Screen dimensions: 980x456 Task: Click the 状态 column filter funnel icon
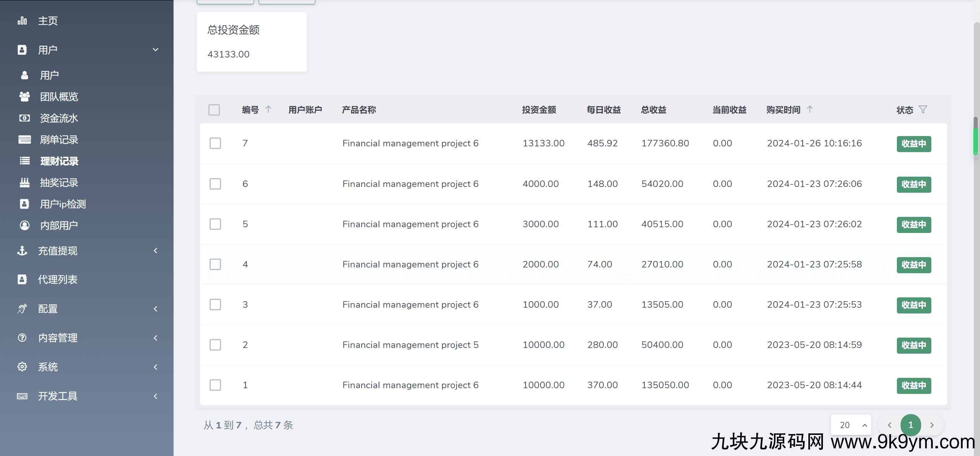923,110
